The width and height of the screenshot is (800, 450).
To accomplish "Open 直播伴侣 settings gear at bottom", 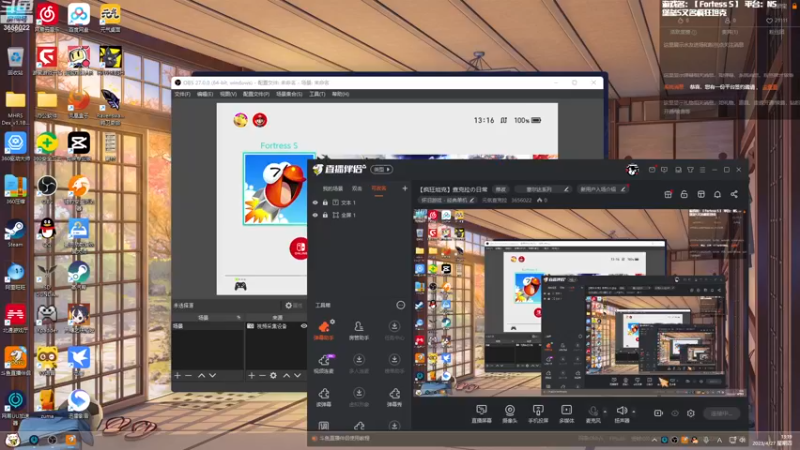I will [x=691, y=413].
